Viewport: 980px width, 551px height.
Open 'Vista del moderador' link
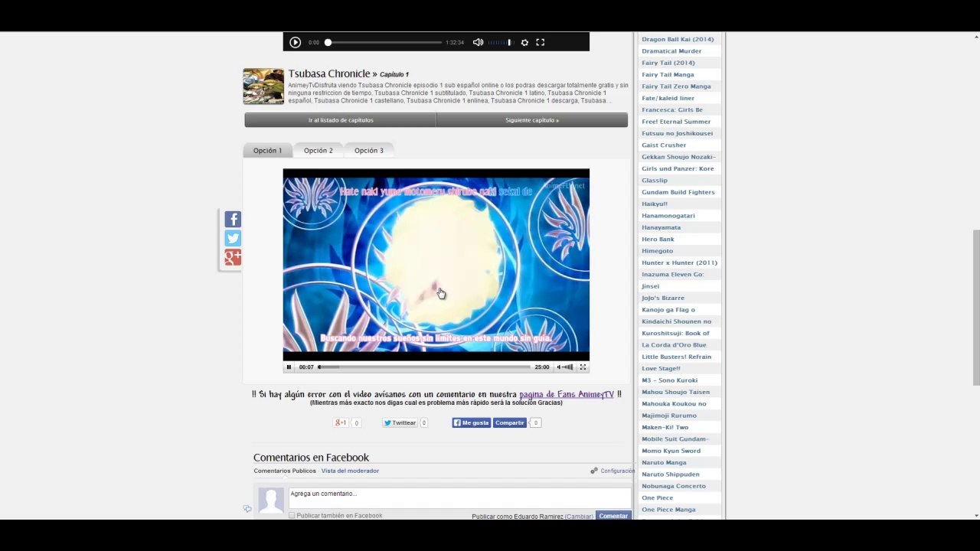350,471
